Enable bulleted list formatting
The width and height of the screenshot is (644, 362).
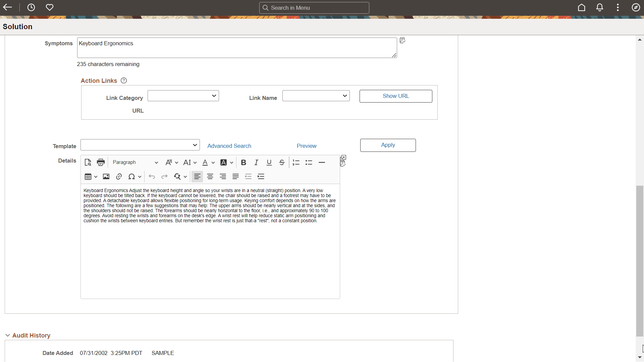pos(309,162)
